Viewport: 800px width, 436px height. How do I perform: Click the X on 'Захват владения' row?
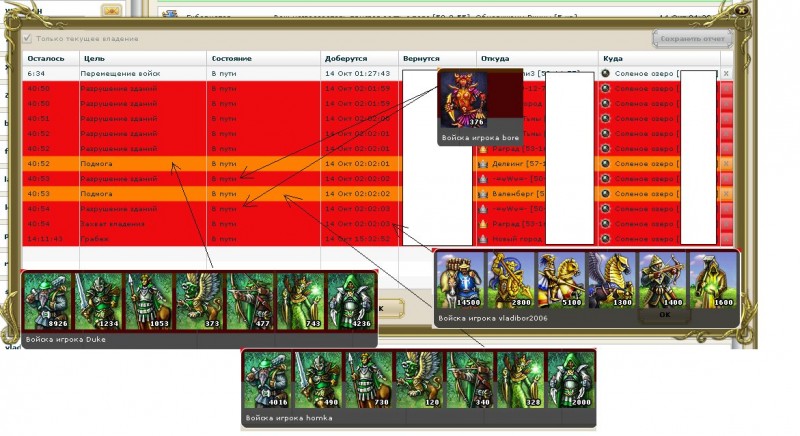[726, 224]
